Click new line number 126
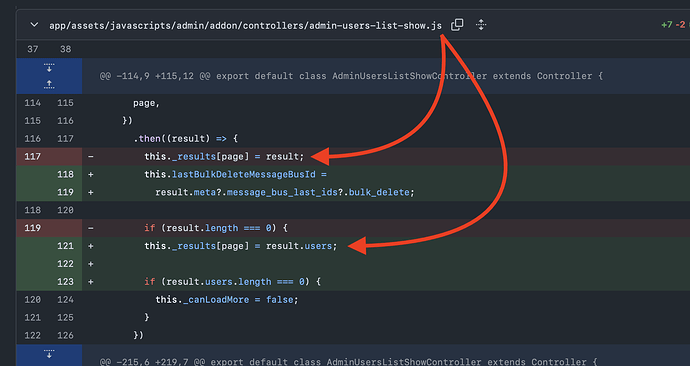690x366 pixels. (x=65, y=335)
